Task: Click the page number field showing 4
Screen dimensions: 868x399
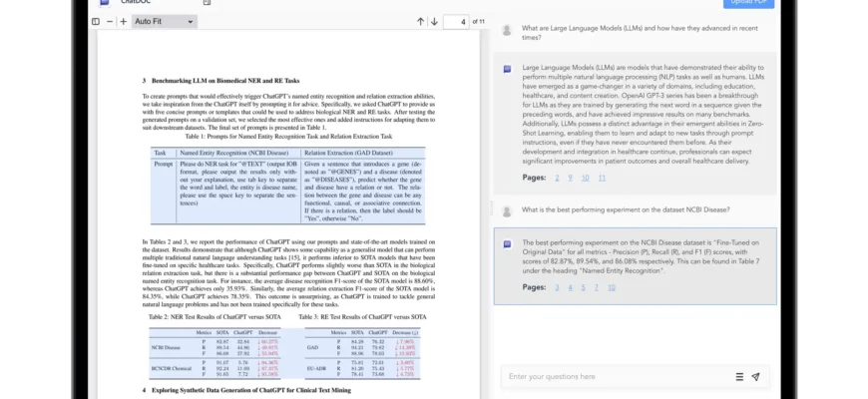Action: [455, 21]
